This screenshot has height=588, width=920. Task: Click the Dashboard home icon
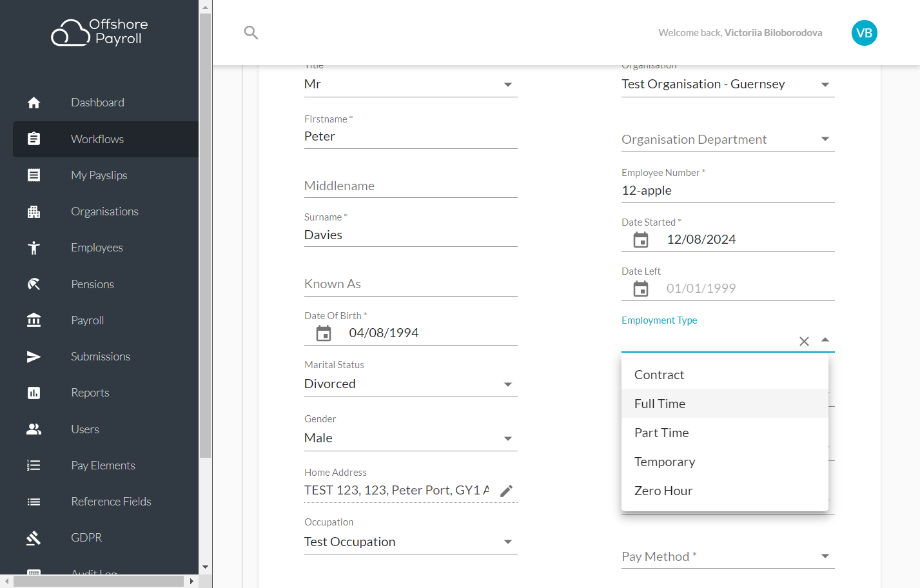[34, 103]
